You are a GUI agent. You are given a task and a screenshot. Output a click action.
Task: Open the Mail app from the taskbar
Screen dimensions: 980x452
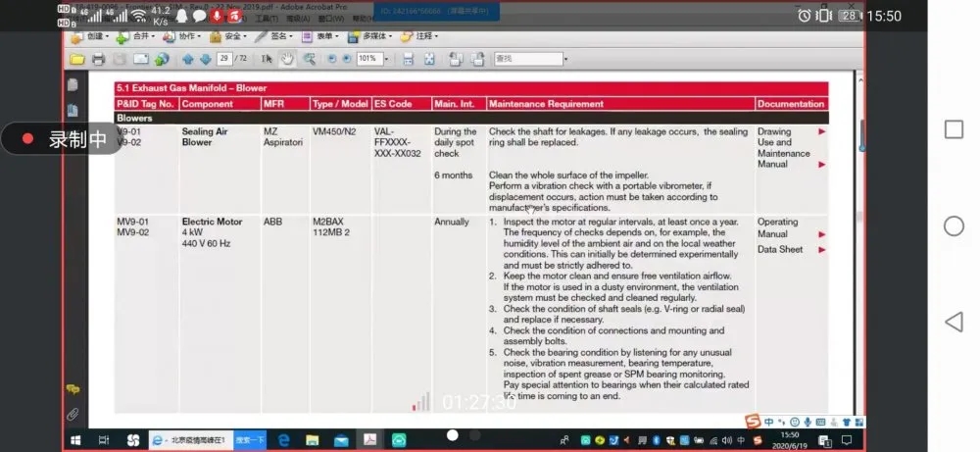[341, 440]
